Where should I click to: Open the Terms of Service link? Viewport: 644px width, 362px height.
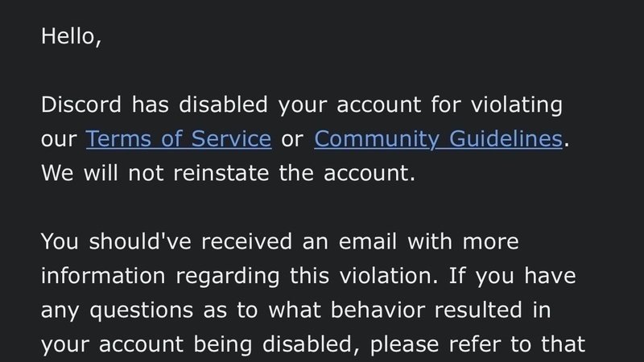coord(178,139)
